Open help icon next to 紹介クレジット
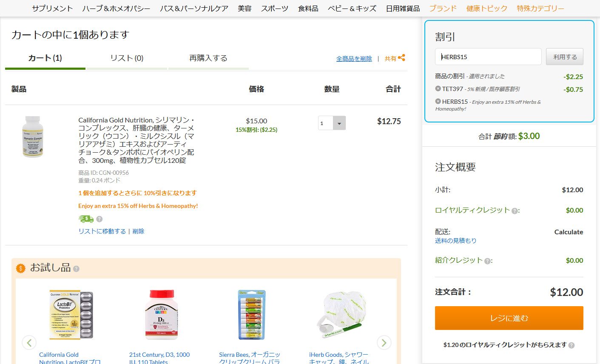600x364 pixels. (x=487, y=261)
